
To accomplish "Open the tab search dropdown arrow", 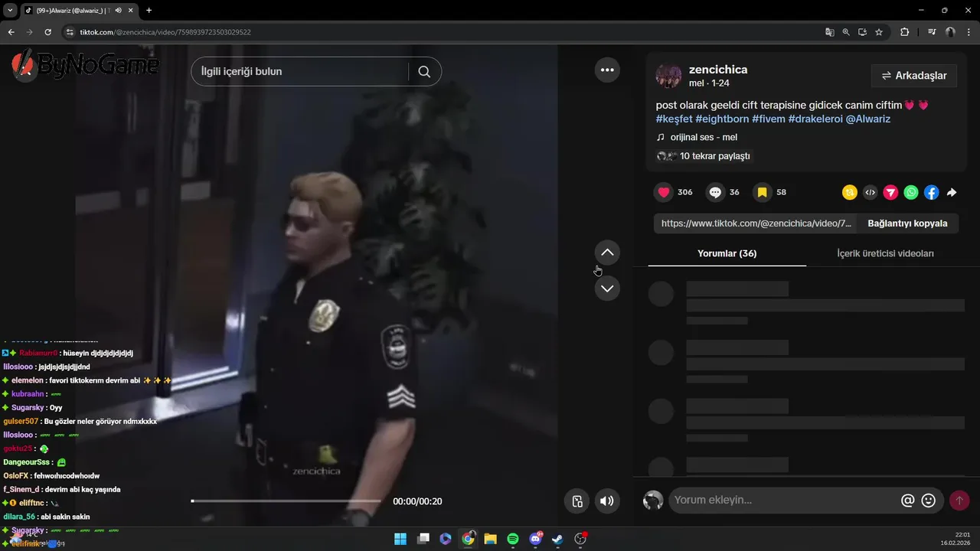I will click(10, 10).
